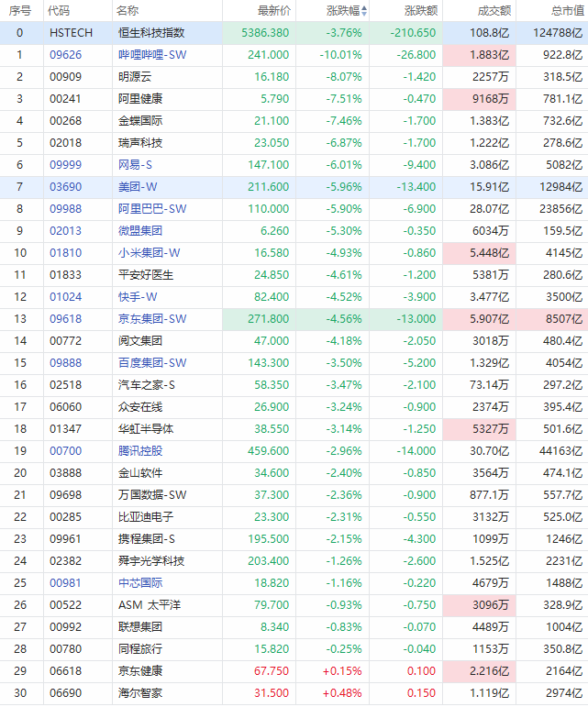
Task: Open 小米集团-W stock name
Action: click(x=149, y=253)
